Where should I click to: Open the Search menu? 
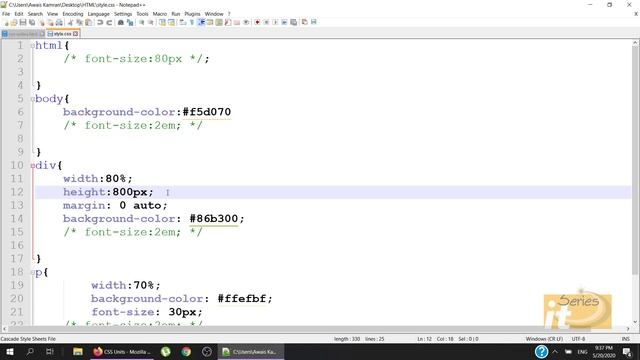pos(35,14)
